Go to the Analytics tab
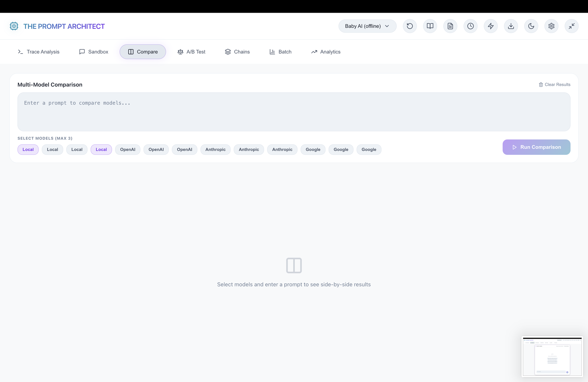 point(326,52)
